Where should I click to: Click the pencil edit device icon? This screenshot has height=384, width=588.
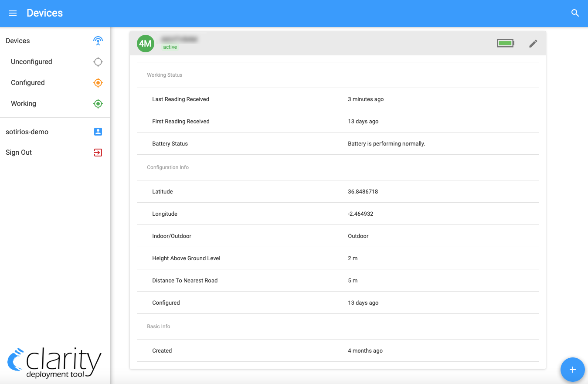click(x=533, y=44)
